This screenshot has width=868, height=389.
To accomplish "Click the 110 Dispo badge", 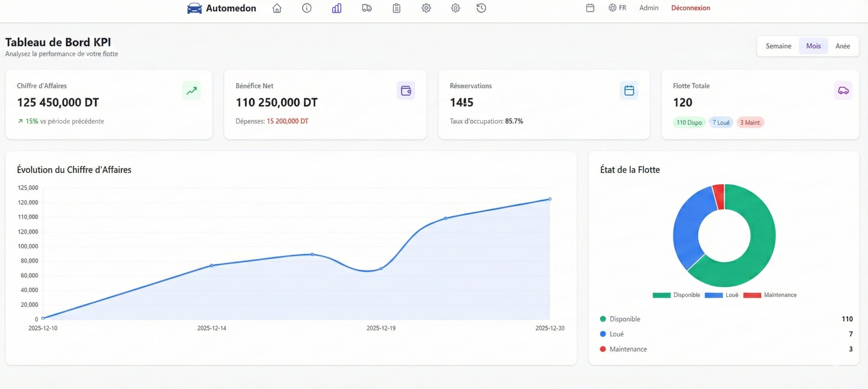I will pos(689,123).
